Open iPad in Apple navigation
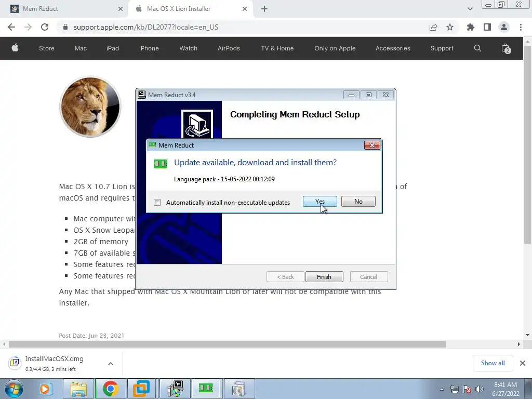Screen dimensions: 532x399 tap(113, 48)
